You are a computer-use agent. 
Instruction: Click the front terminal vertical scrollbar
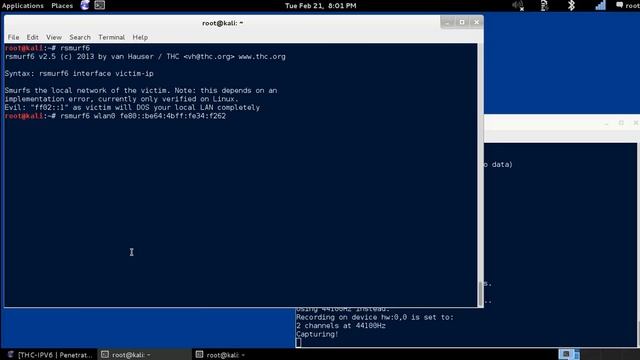[480, 175]
